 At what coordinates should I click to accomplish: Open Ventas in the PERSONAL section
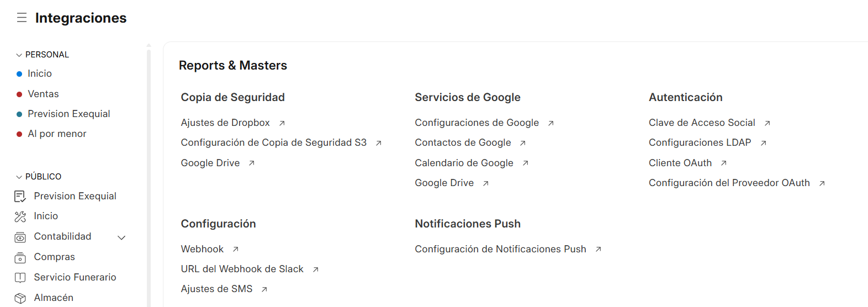coord(43,94)
